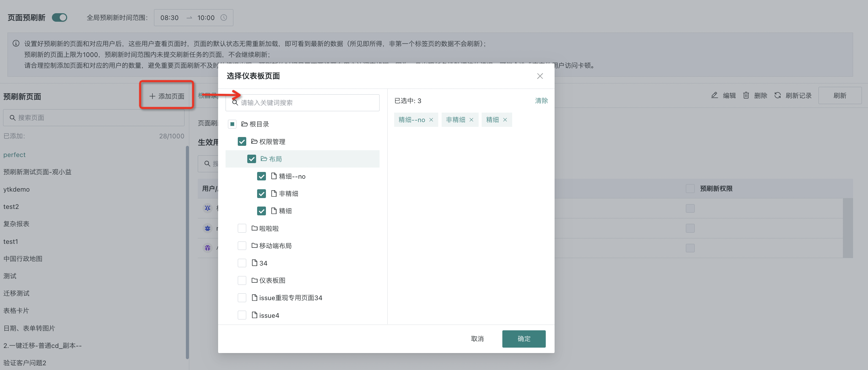Click the clock icon in time range

pos(224,18)
